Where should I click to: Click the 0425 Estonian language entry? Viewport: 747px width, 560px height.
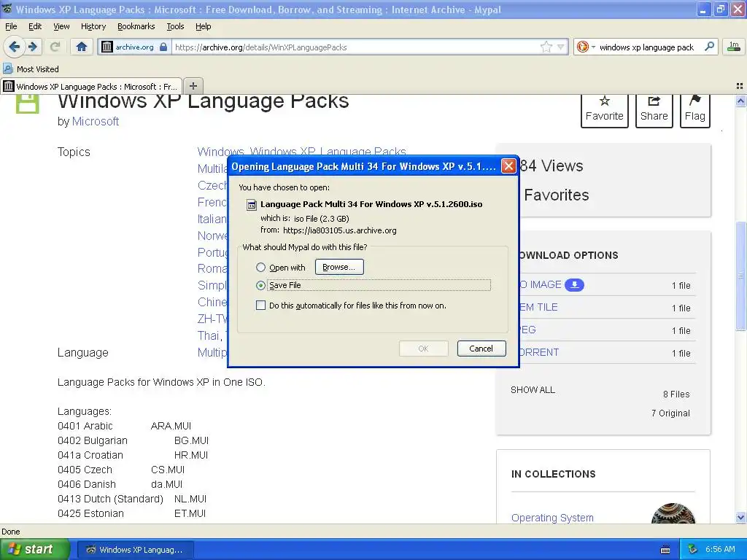click(131, 514)
